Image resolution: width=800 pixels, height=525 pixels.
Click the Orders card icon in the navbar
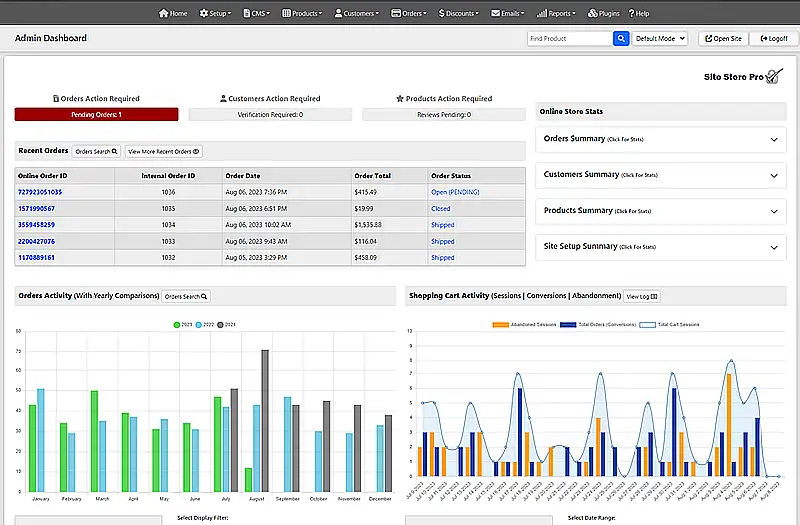(x=396, y=13)
